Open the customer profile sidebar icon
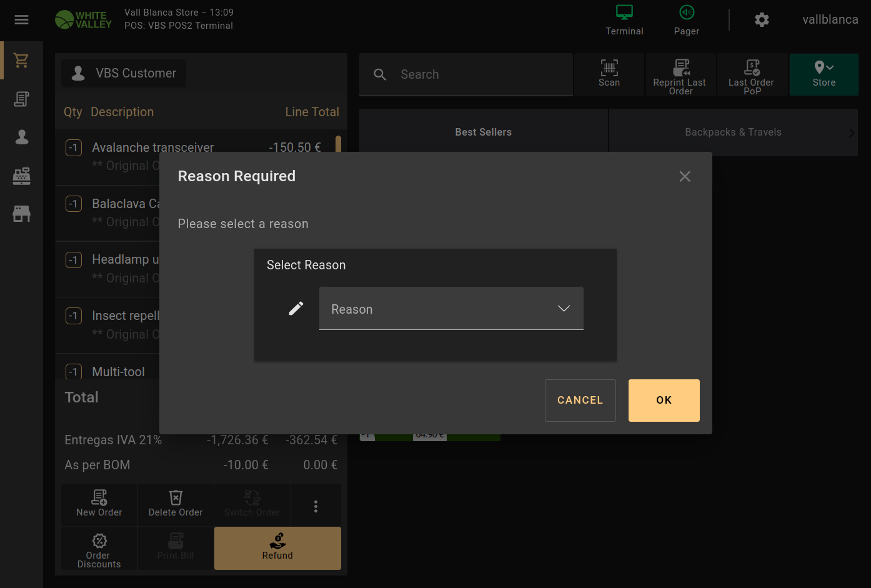 pos(21,137)
